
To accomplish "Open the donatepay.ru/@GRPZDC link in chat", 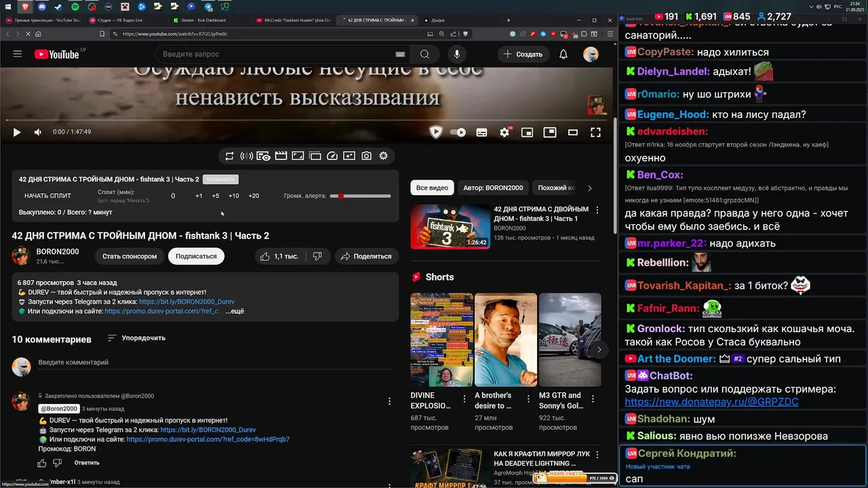I will coord(711,402).
